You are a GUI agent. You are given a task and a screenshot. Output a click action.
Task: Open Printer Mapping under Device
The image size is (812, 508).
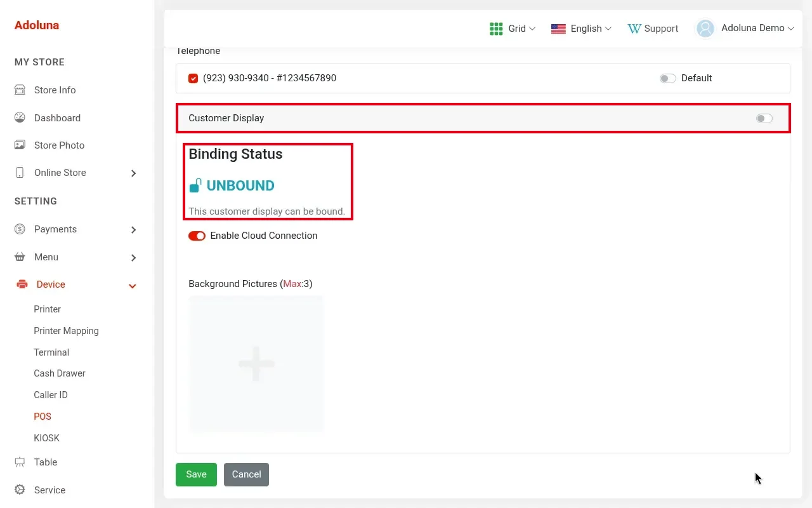(66, 331)
